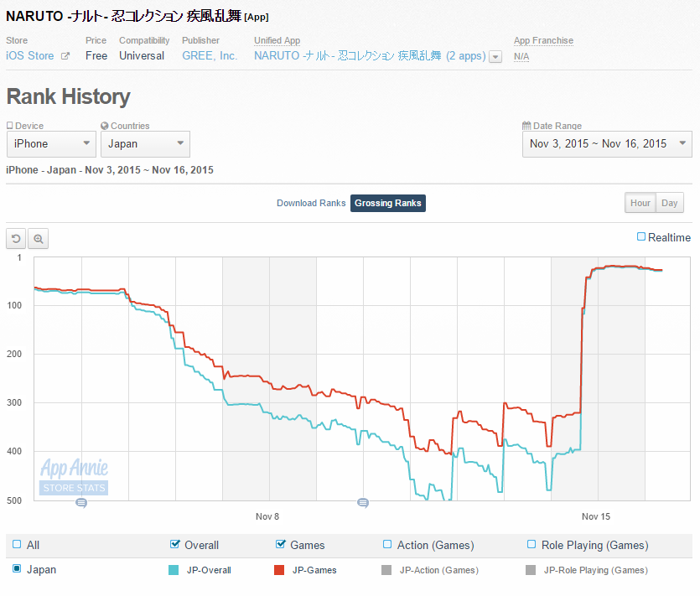This screenshot has height=596, width=700.
Task: Click the N/A app franchise link
Action: [521, 57]
